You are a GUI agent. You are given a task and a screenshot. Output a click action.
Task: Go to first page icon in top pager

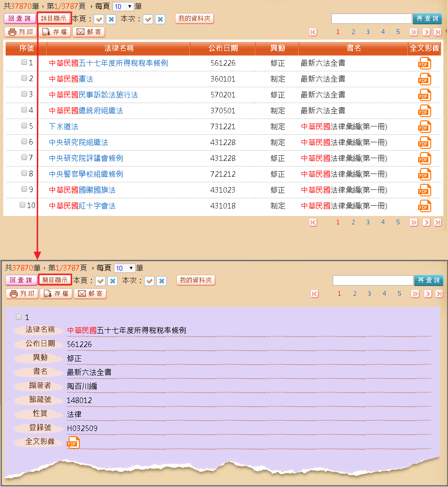pos(313,32)
